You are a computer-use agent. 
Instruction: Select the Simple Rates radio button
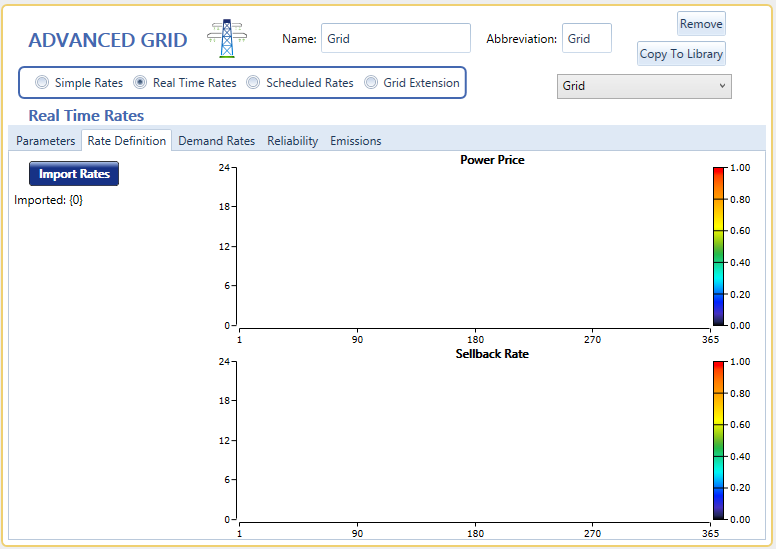(42, 83)
